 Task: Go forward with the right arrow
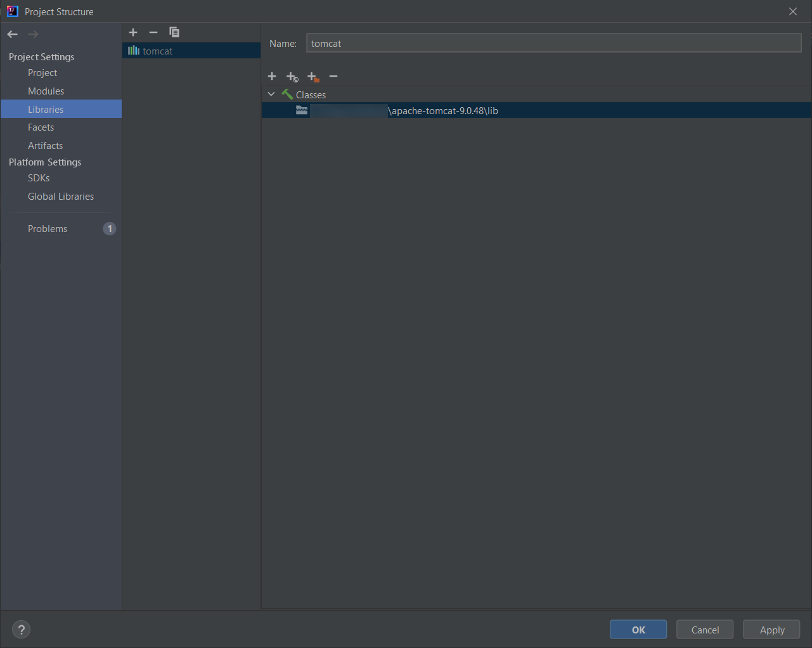coord(33,34)
